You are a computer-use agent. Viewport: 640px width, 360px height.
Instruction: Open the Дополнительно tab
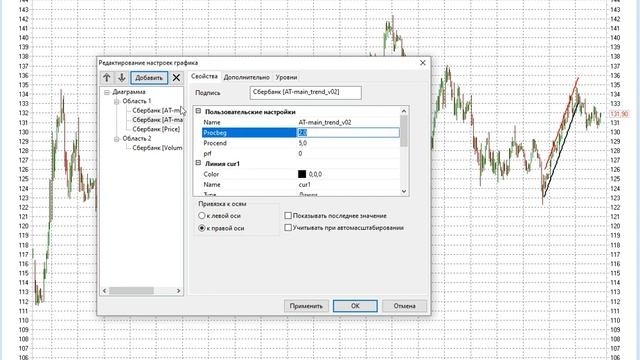pos(247,77)
